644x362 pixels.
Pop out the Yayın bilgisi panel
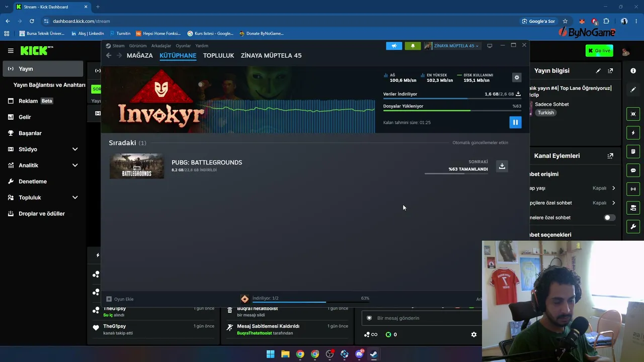pos(610,71)
